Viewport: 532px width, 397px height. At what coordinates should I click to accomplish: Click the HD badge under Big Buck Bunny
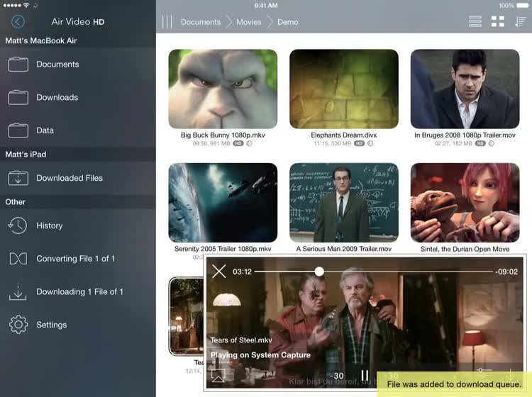238,143
